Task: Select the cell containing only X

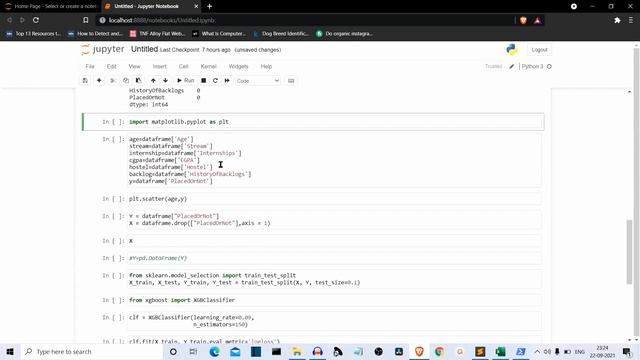Action: tap(335, 241)
